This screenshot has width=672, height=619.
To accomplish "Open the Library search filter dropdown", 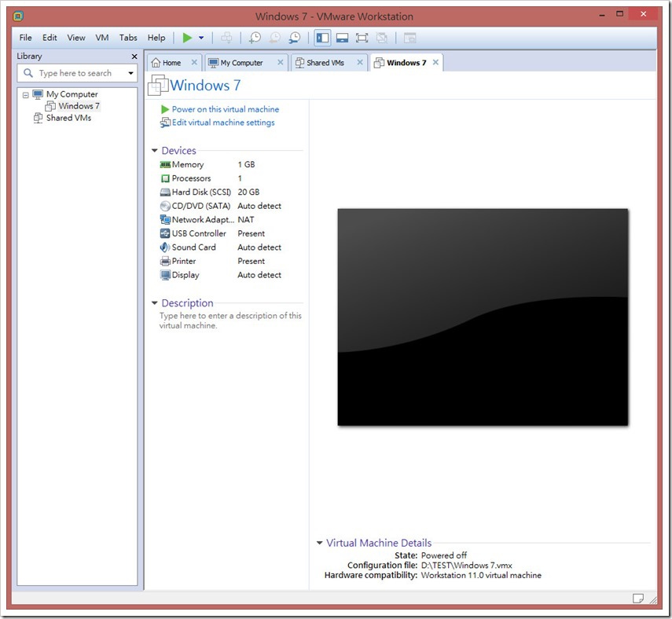I will point(130,73).
